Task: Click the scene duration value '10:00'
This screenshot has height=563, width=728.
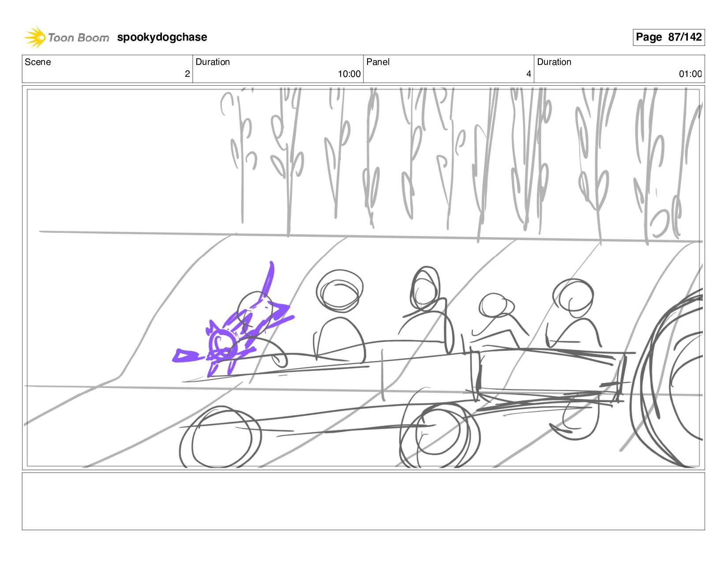Action: tap(349, 74)
